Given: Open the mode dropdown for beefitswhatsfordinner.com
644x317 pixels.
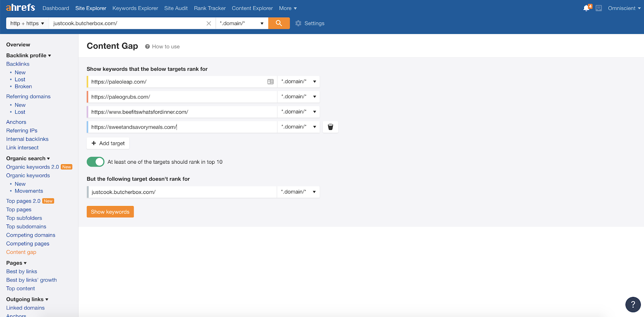Looking at the screenshot, I should tap(299, 112).
